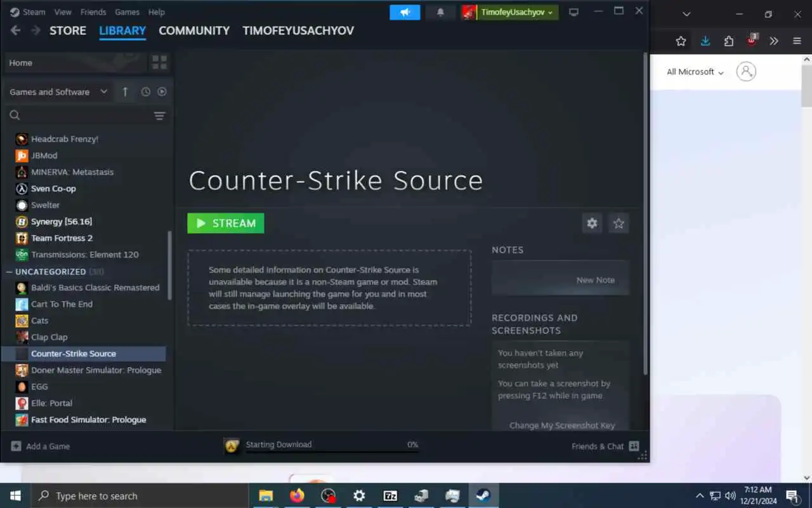Select Fast Food Simulator: Prologue
This screenshot has height=508, width=812.
pyautogui.click(x=88, y=420)
